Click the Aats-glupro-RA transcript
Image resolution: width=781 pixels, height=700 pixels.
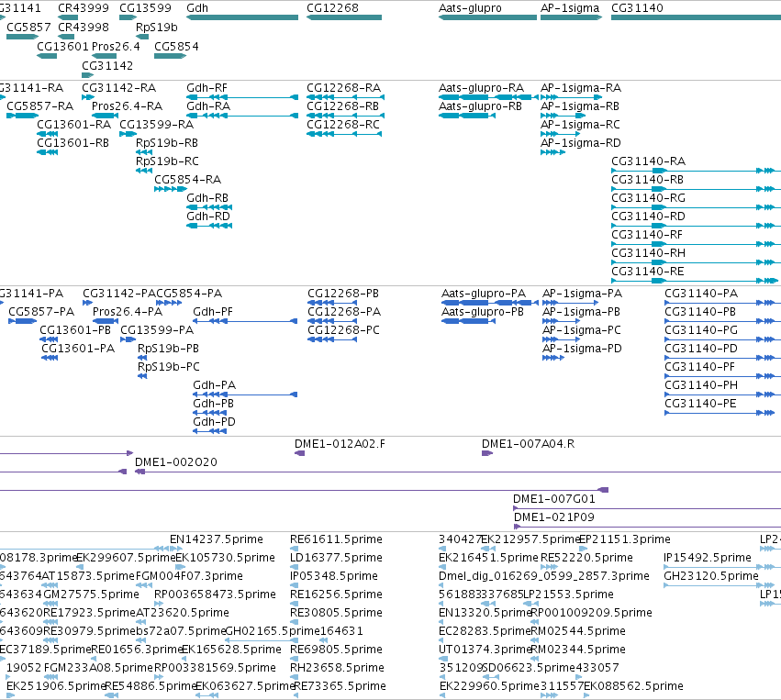488,97
